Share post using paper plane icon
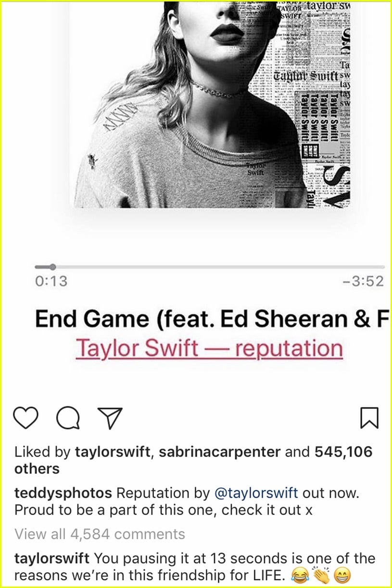The width and height of the screenshot is (392, 588). point(110,418)
